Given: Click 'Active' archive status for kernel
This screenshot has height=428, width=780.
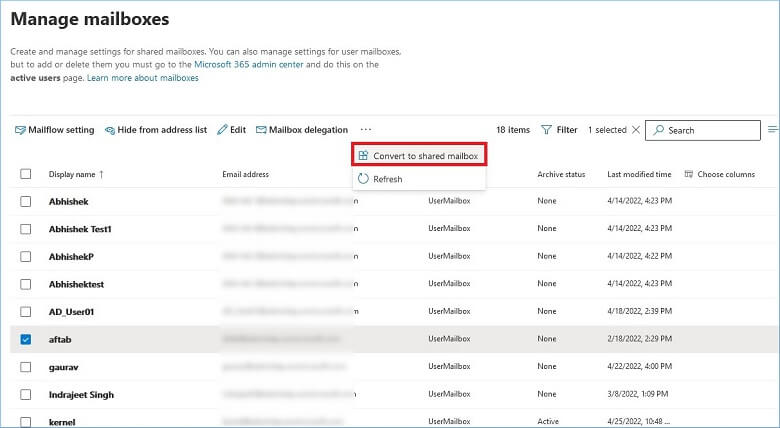Looking at the screenshot, I should [x=548, y=421].
